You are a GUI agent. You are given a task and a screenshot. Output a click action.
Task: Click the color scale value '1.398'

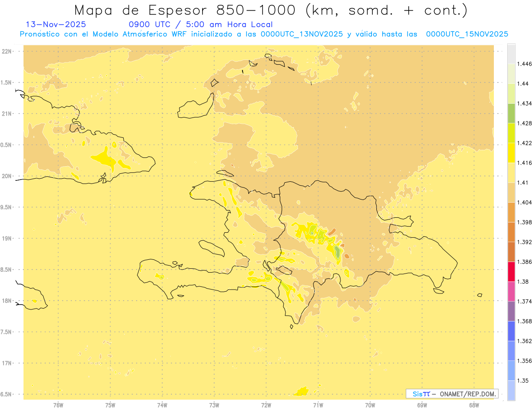pos(524,222)
